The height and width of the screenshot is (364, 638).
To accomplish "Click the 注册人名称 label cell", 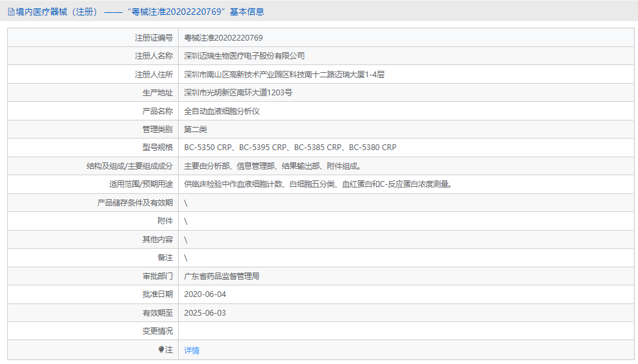I will tap(93, 56).
